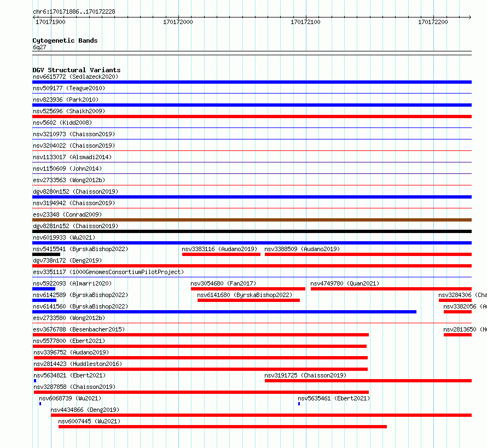Viewport: 487px width, 448px height.
Task: Click red bar under nsv3191725
Action: tap(368, 381)
